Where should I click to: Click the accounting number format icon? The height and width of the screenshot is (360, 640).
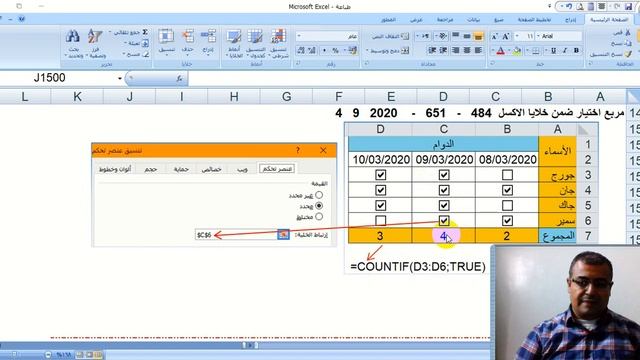click(x=352, y=51)
